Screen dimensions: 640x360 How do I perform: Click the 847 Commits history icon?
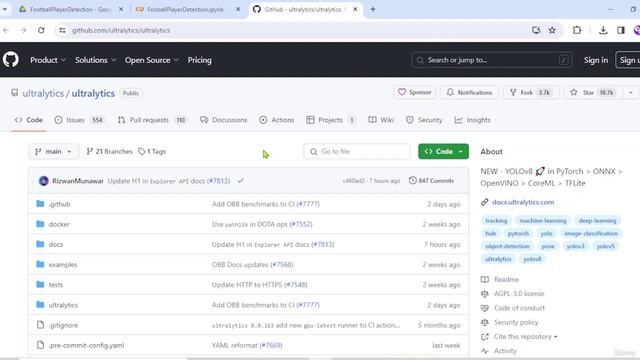point(412,180)
